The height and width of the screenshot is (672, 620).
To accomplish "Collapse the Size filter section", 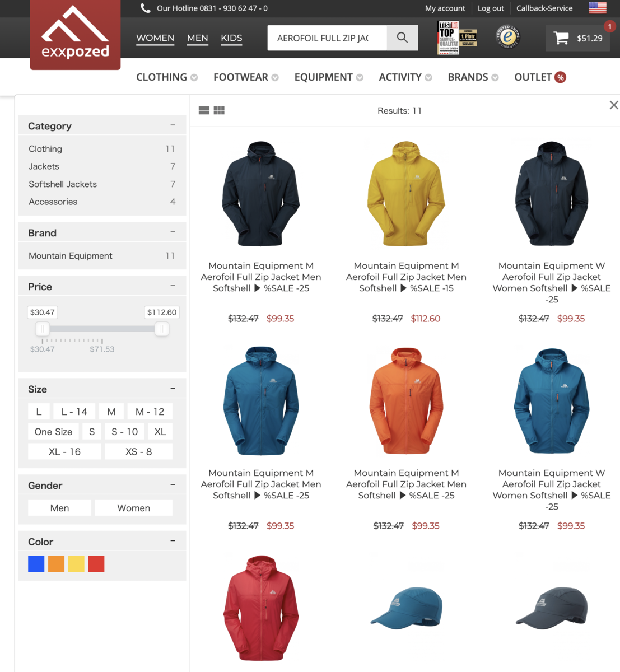I will click(173, 389).
